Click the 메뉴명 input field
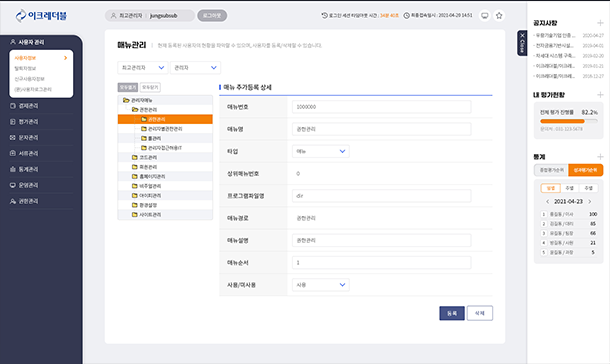The image size is (610, 364). pos(382,129)
